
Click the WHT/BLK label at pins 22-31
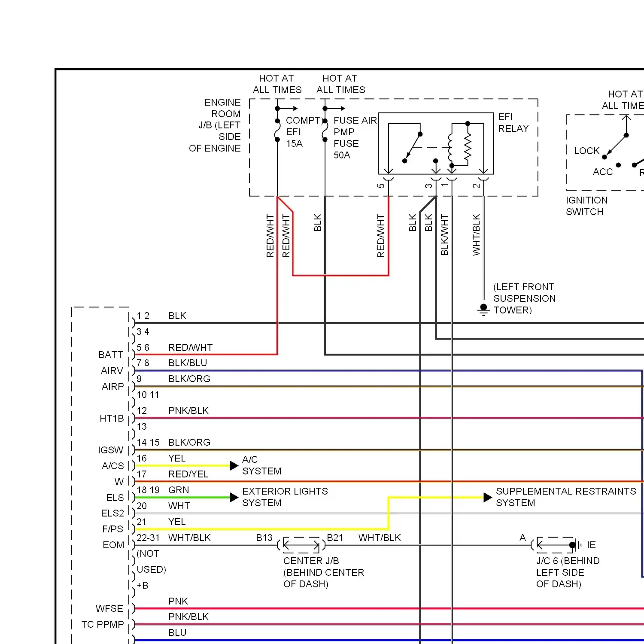(x=189, y=538)
